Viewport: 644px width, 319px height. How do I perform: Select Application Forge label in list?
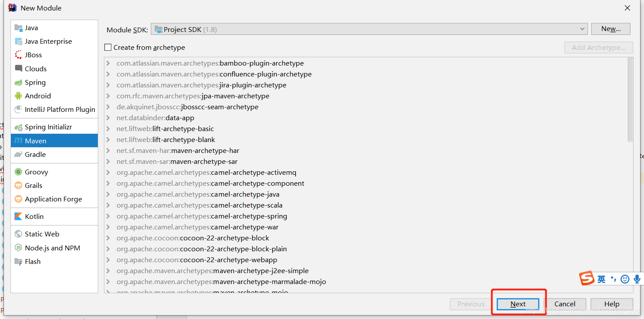point(53,199)
